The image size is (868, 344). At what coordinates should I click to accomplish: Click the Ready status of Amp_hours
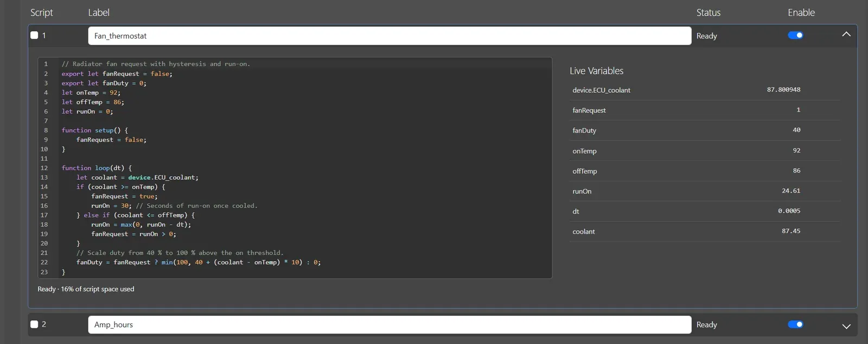point(706,324)
